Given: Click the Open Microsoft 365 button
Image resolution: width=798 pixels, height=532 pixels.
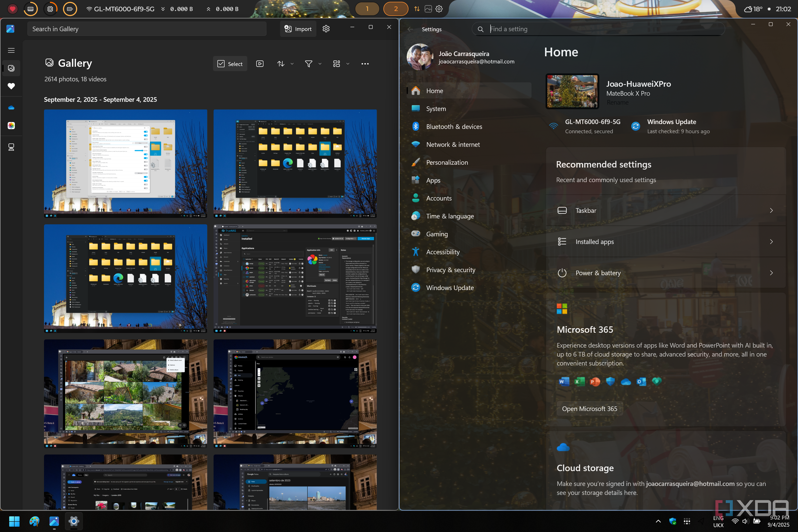Looking at the screenshot, I should (x=589, y=409).
